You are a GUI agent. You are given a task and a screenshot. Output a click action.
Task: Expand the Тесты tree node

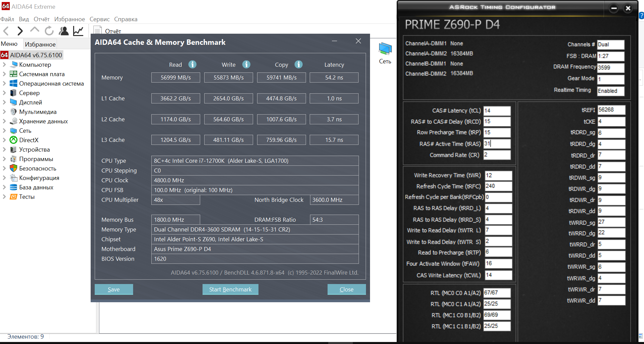[x=4, y=197]
